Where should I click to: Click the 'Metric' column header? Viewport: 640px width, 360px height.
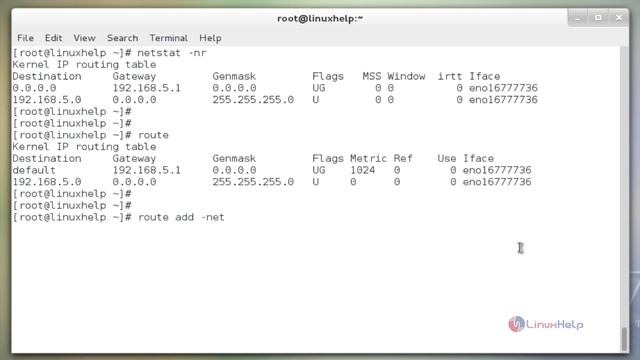(x=368, y=158)
